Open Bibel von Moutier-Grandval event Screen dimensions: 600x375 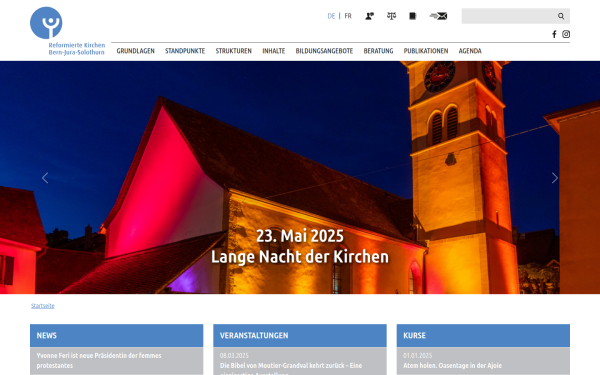click(x=291, y=369)
